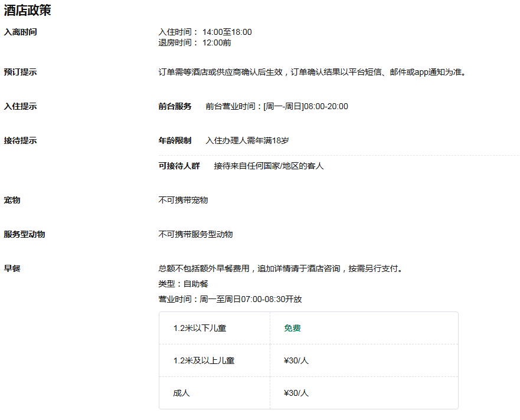
Task: Select the 可接待人群 sub-label
Action: pyautogui.click(x=179, y=166)
